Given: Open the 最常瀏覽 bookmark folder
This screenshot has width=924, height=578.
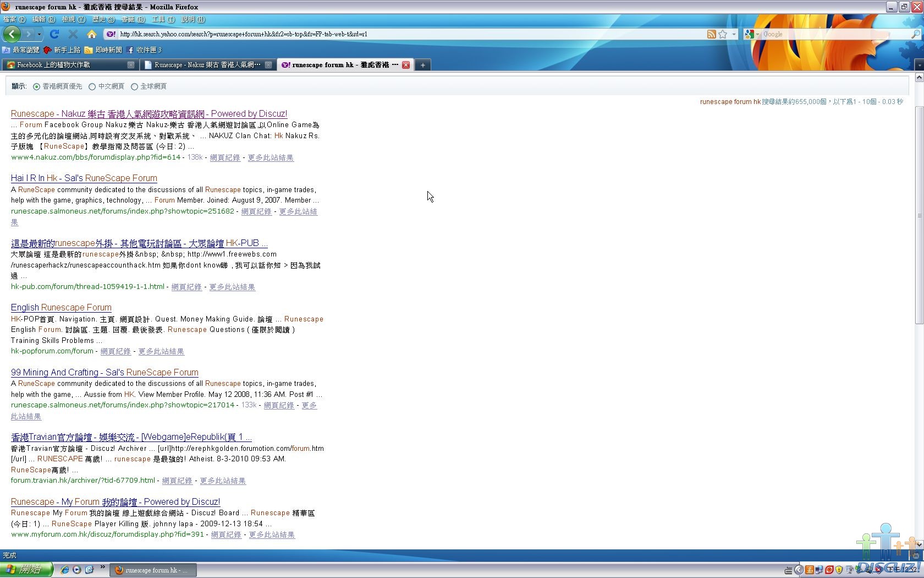Looking at the screenshot, I should [21, 50].
